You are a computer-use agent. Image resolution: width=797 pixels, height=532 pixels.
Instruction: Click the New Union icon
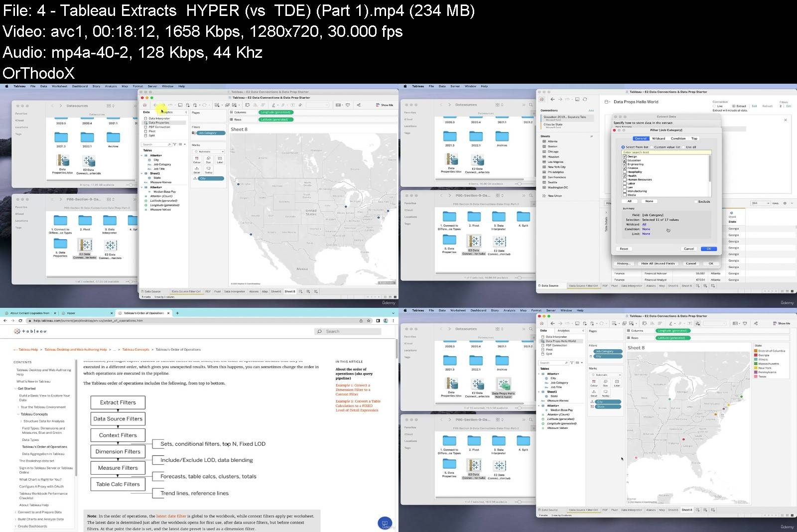point(544,196)
